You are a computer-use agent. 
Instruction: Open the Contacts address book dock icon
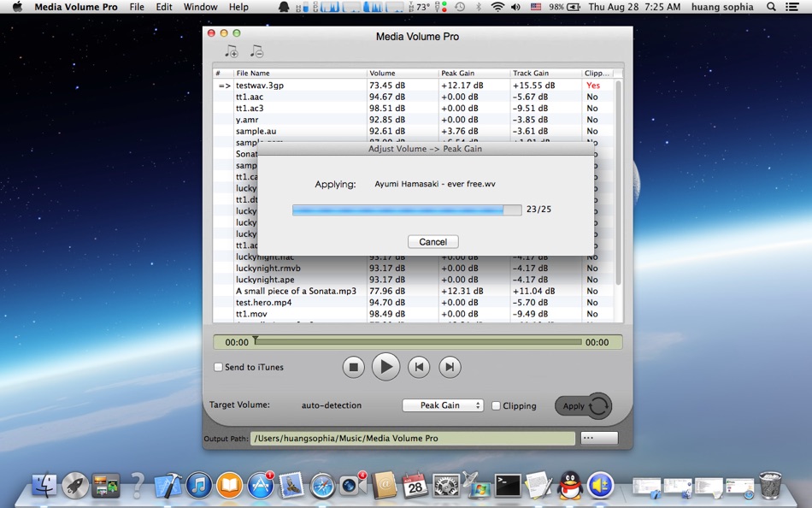[x=384, y=485]
